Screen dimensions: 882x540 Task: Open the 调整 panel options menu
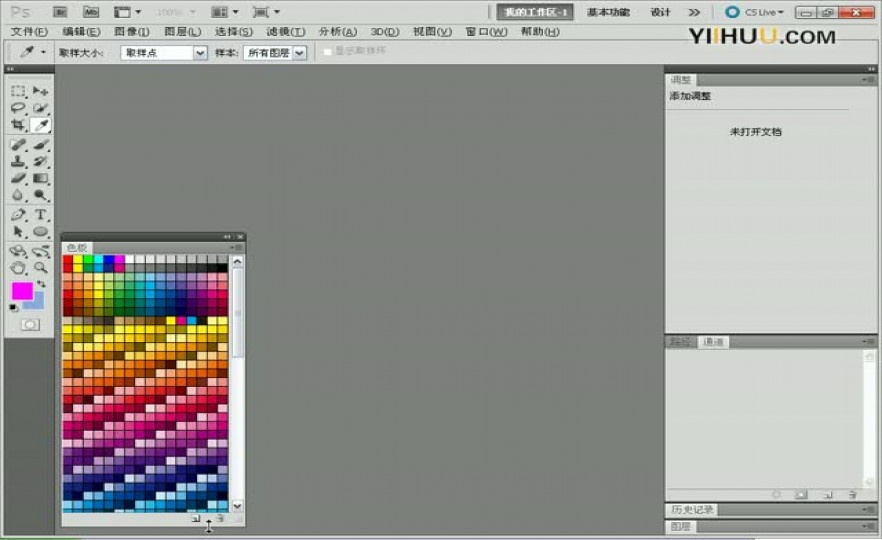[x=868, y=80]
